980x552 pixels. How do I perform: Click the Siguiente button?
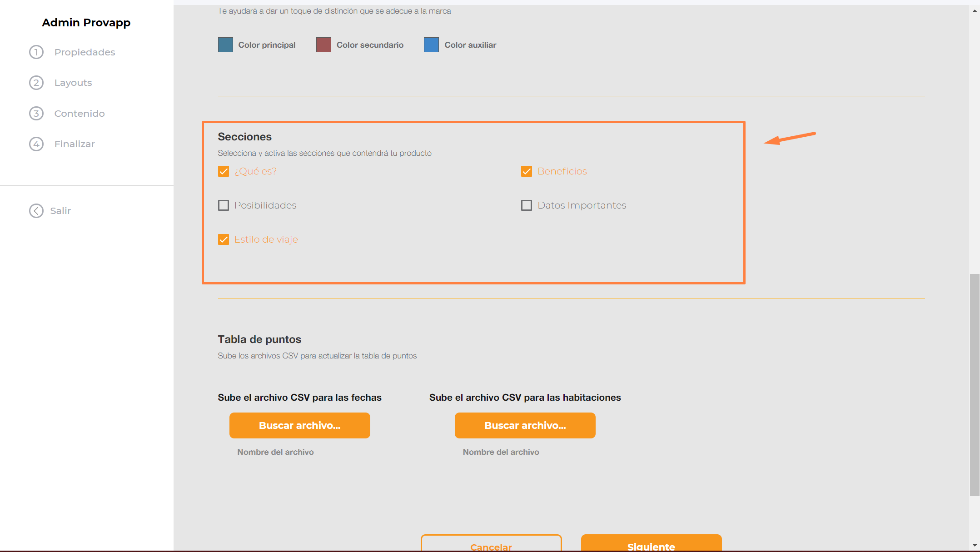(x=651, y=544)
